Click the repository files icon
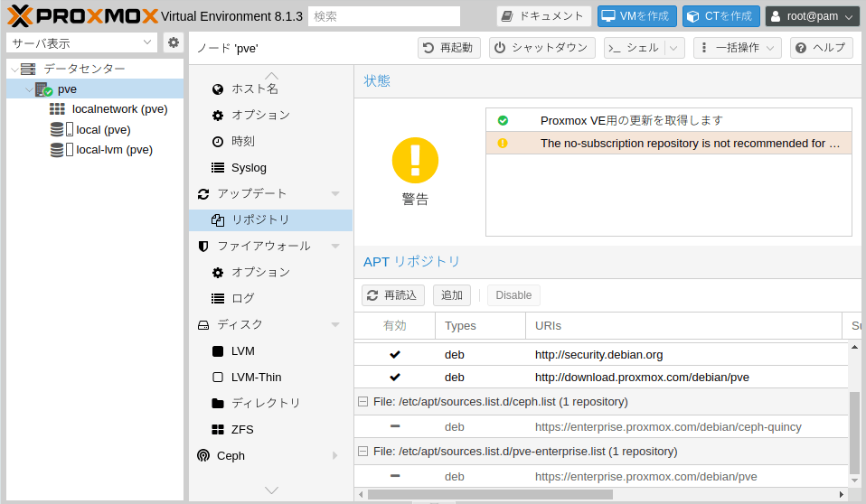Image resolution: width=866 pixels, height=504 pixels. tap(218, 220)
